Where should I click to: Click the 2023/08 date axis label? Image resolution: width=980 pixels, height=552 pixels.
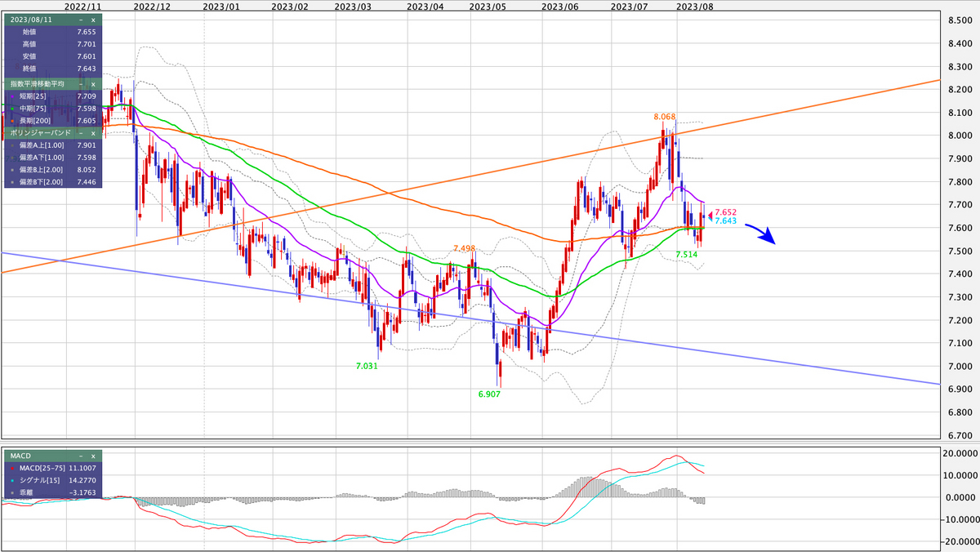click(x=694, y=6)
